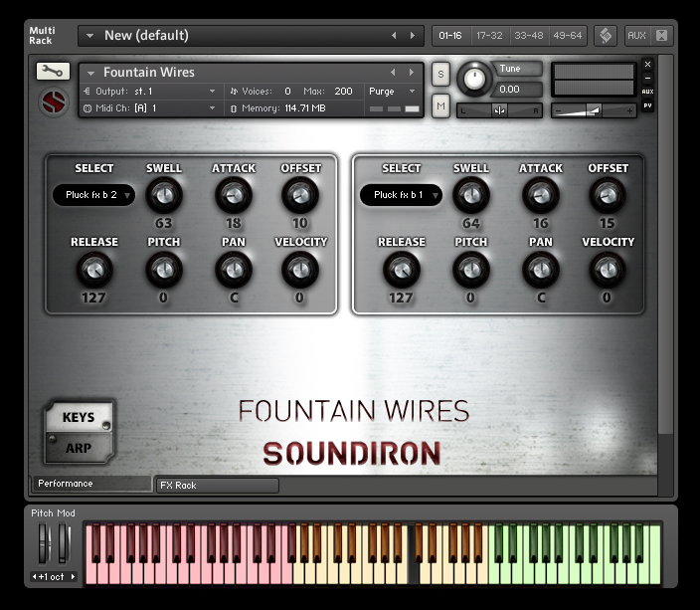
Task: Open the Output st. 1 dropdown
Action: tap(213, 92)
